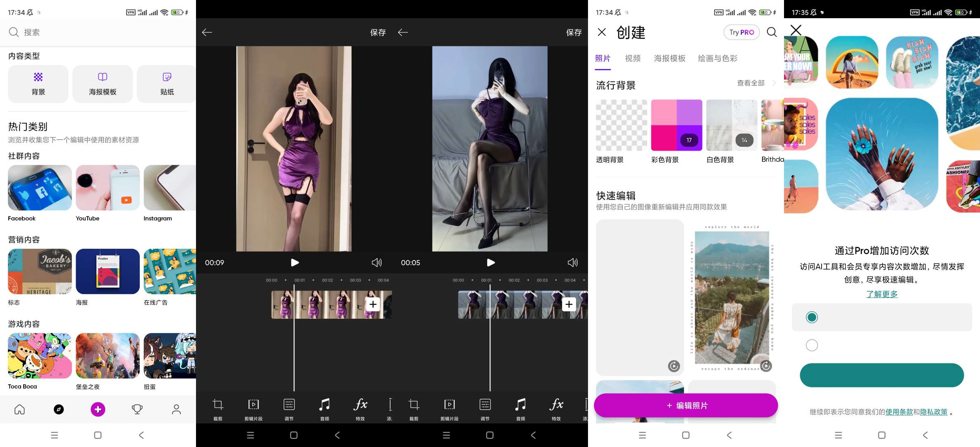Screen dimensions: 980x447
Task: Tap 保存 in the editor showing 00:09
Action: (x=378, y=32)
